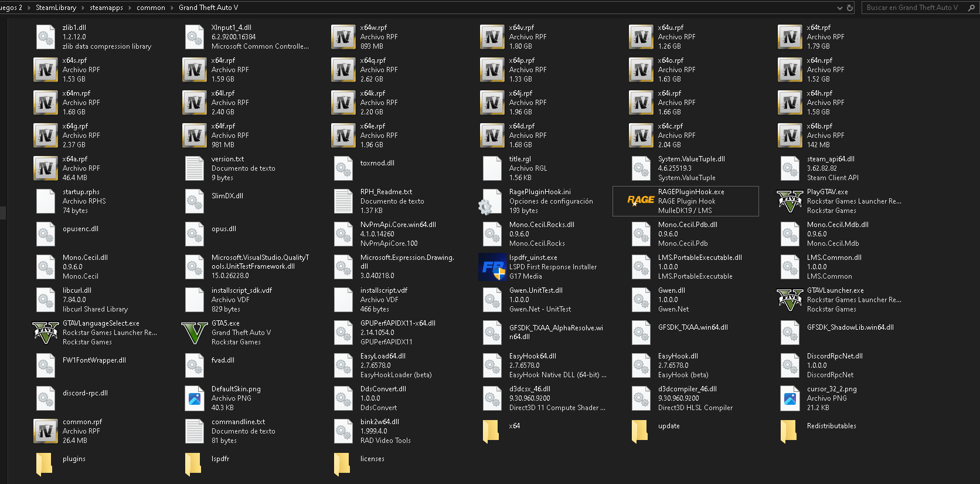Click the file name fvad.dll
The height and width of the screenshot is (484, 980).
223,360
